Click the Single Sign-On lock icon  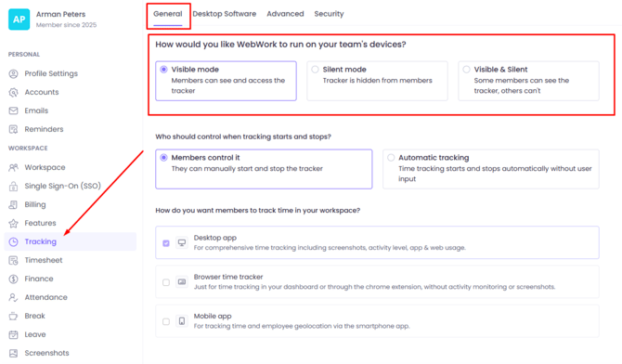(14, 186)
